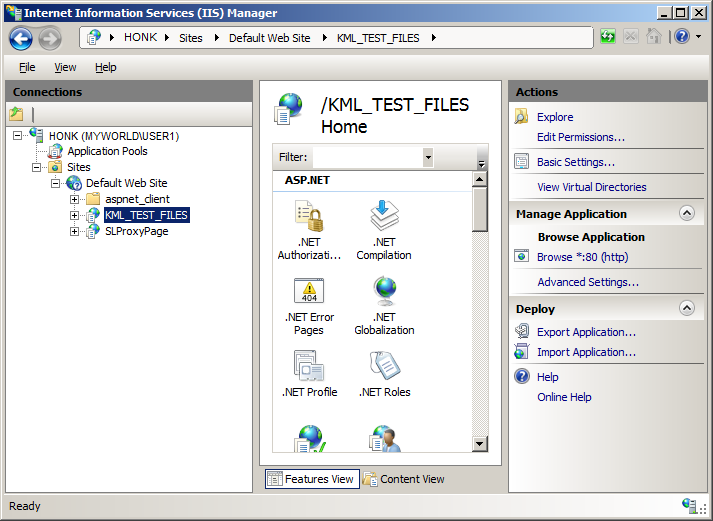This screenshot has height=521, width=713.
Task: Open Advanced Settings link
Action: [588, 282]
